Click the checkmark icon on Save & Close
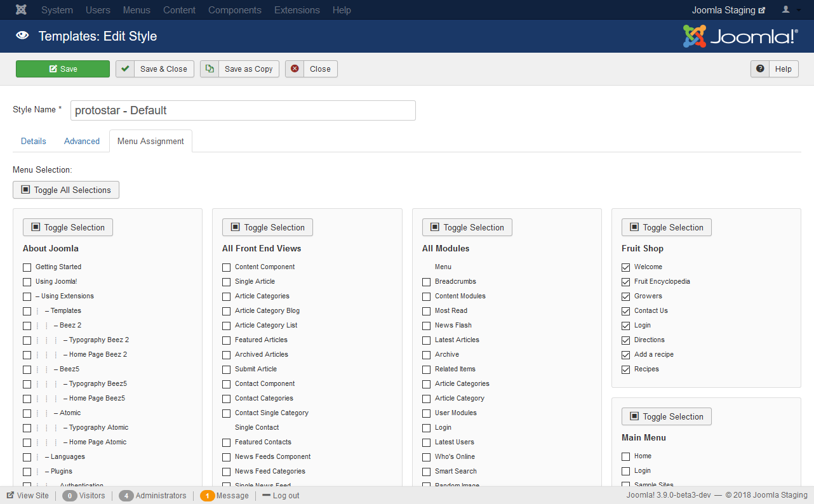Viewport: 814px width, 504px height. (x=125, y=69)
